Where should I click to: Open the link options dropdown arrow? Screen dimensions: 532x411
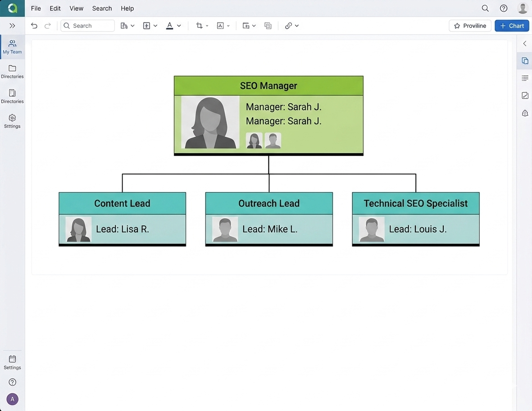pyautogui.click(x=297, y=26)
